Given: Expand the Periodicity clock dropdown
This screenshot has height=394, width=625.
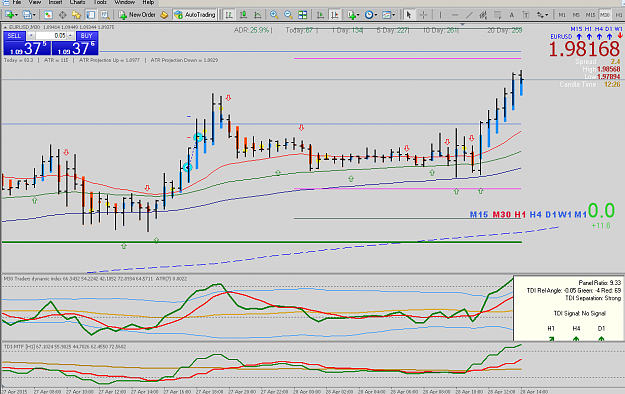Looking at the screenshot, I should point(375,15).
